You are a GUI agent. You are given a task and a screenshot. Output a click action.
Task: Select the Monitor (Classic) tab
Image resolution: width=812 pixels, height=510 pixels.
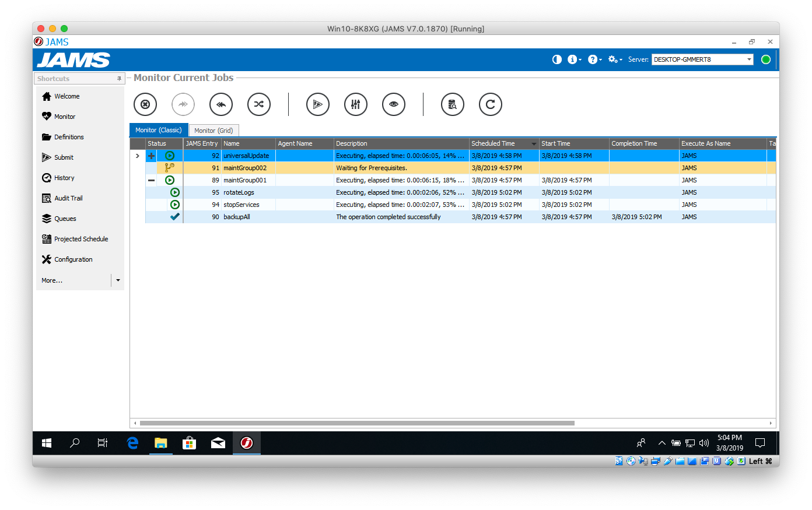pyautogui.click(x=158, y=130)
